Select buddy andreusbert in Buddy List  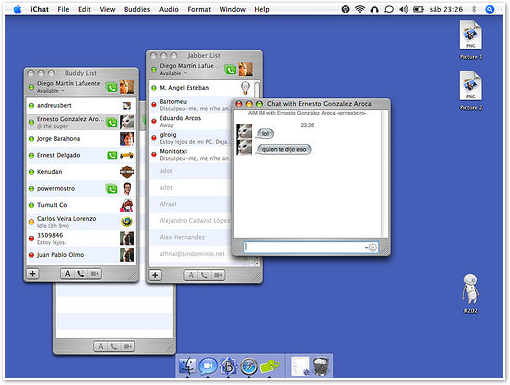tap(81, 106)
